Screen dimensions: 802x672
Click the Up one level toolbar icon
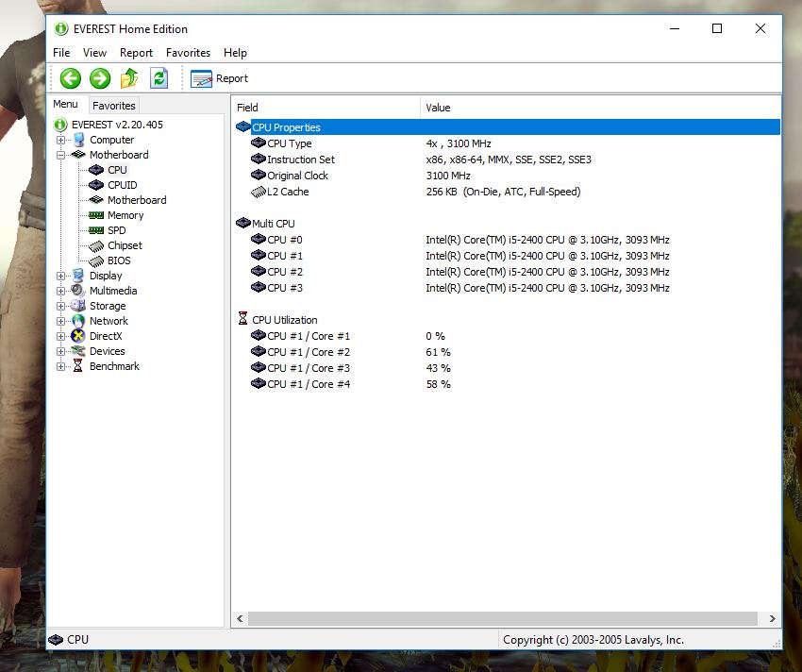pyautogui.click(x=129, y=78)
